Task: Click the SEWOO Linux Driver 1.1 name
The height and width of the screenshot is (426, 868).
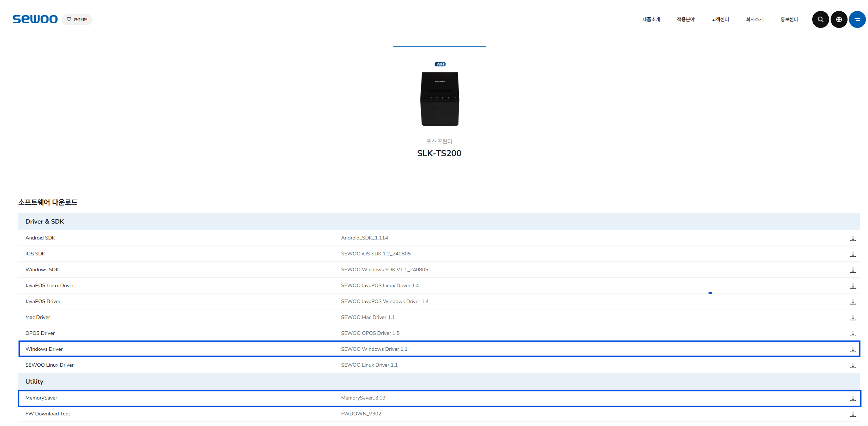Action: click(x=369, y=365)
